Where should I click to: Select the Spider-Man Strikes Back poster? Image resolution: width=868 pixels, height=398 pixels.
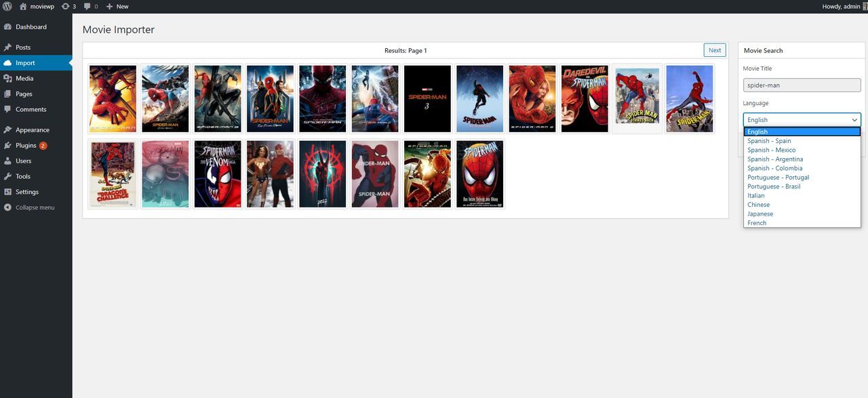637,98
